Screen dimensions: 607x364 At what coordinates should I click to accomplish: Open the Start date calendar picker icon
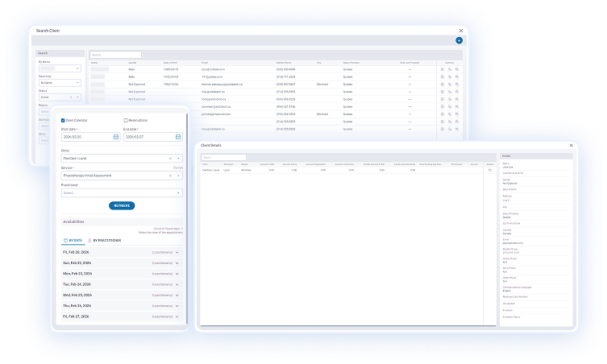116,137
